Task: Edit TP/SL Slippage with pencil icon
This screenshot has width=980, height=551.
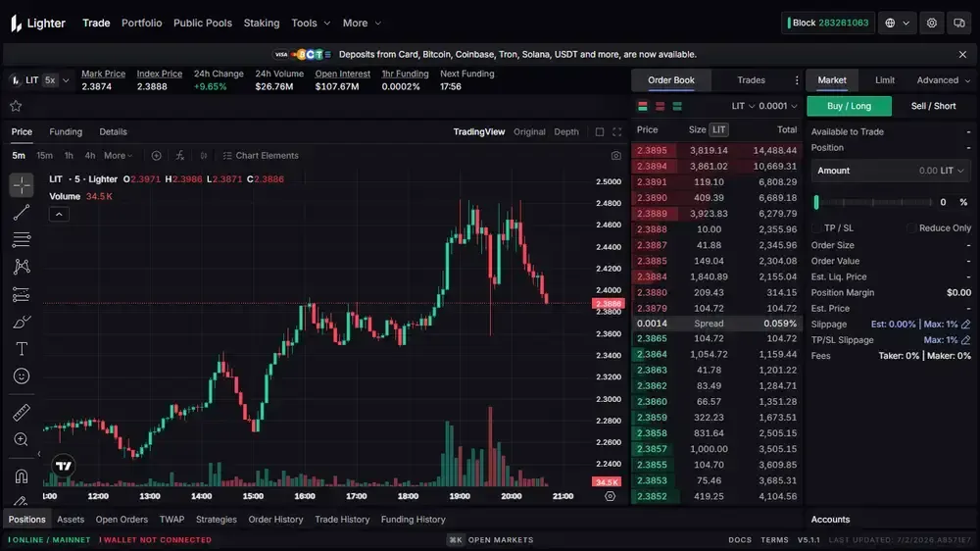Action: point(965,340)
